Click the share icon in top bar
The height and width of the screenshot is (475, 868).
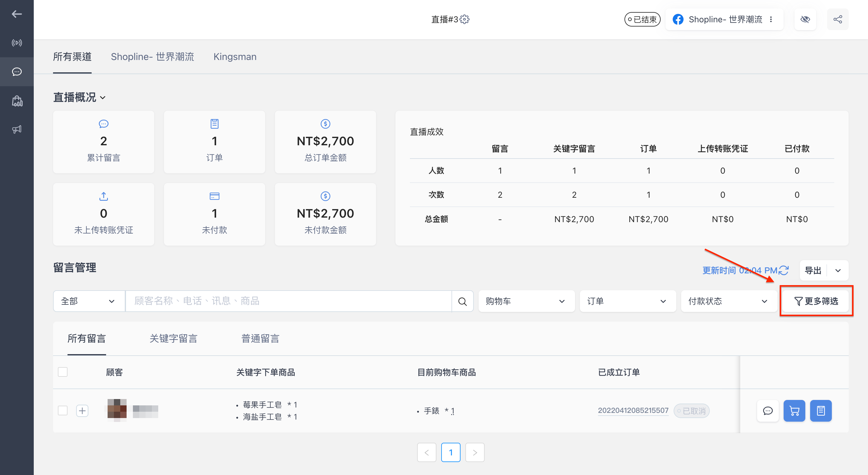point(838,19)
